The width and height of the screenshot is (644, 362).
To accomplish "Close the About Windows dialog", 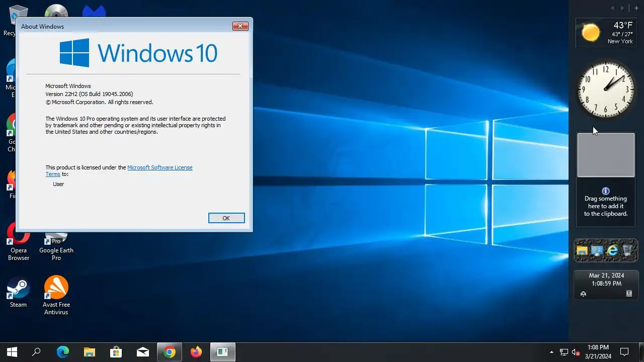I will coord(240,26).
